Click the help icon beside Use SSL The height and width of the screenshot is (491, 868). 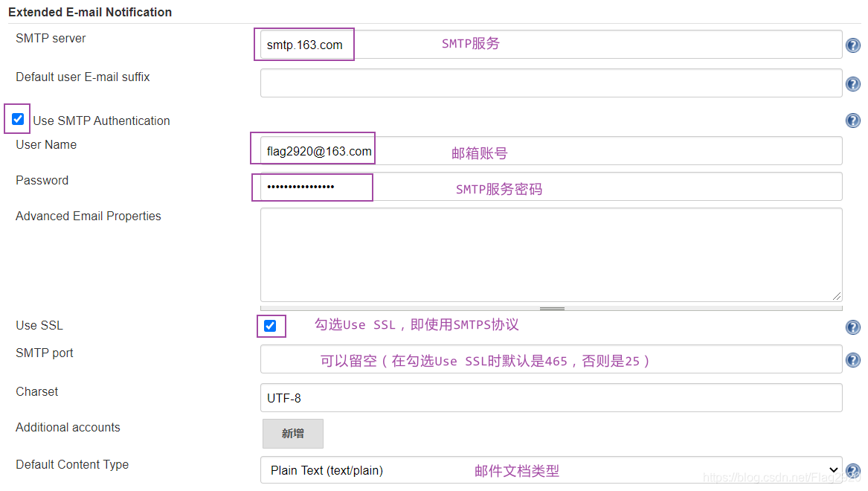tap(852, 327)
